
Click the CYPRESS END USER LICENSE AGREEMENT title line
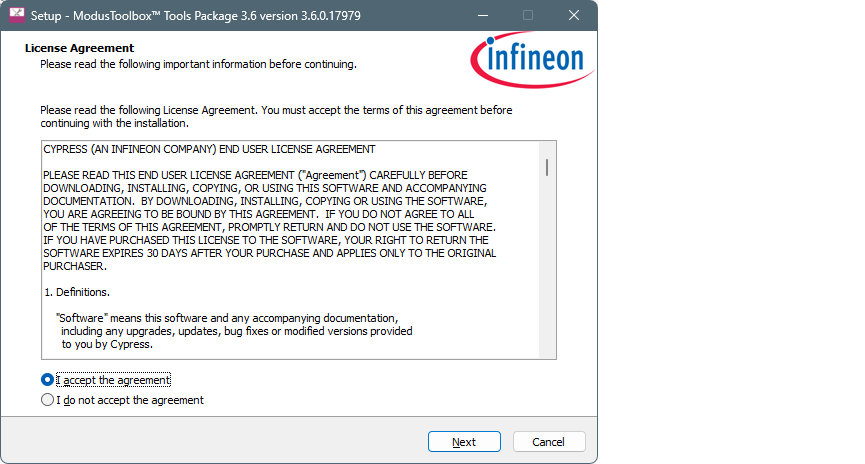(x=209, y=149)
